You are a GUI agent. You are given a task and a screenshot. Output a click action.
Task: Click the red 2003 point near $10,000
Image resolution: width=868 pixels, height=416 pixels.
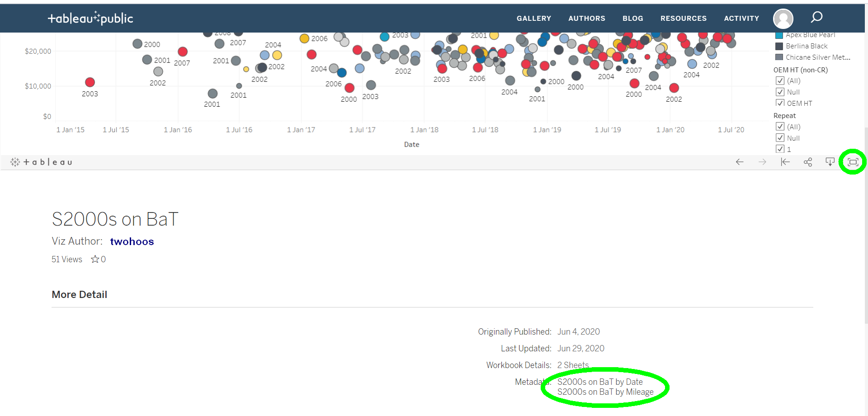point(90,82)
